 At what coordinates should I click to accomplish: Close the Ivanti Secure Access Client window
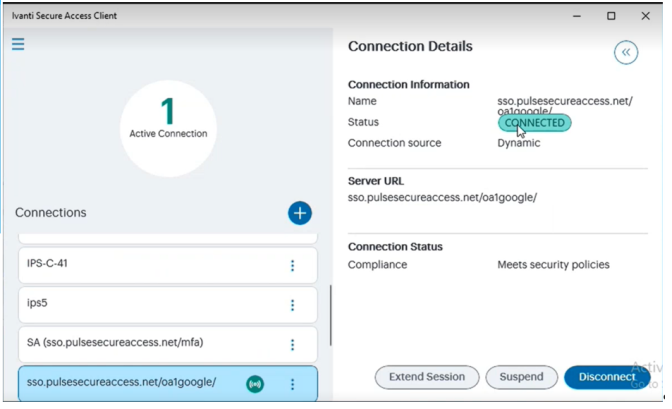[x=645, y=16]
